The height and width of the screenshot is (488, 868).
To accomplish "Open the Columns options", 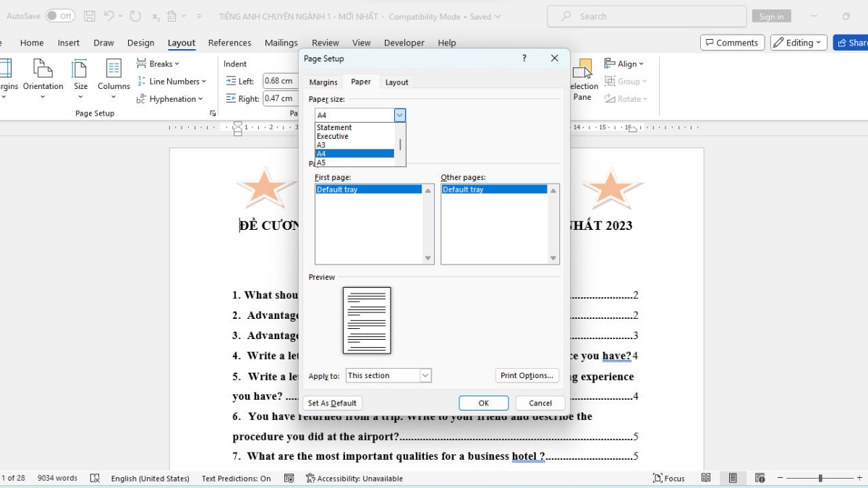I will point(113,80).
